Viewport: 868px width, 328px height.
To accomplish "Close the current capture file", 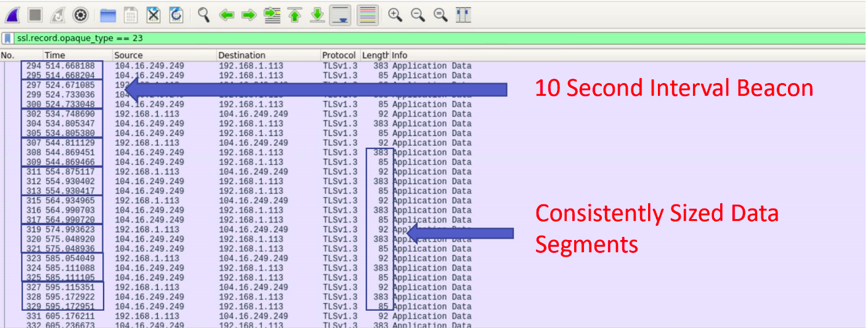I will pos(153,15).
